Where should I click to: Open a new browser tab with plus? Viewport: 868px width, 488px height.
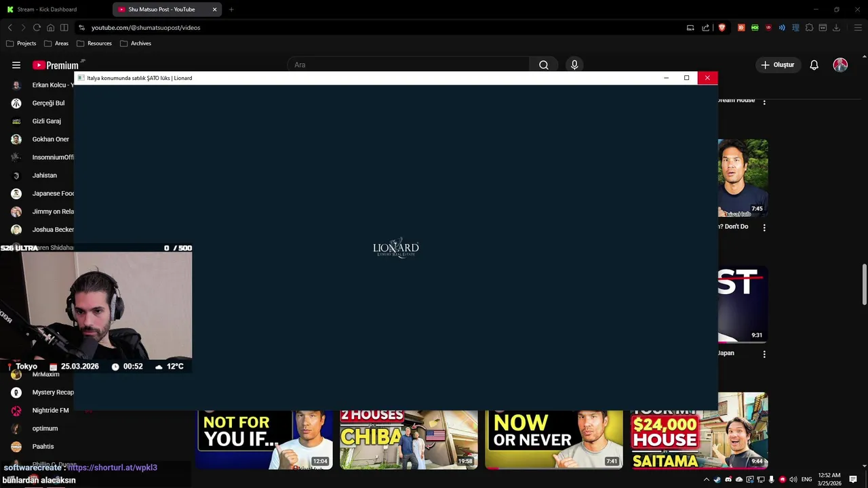click(x=231, y=9)
